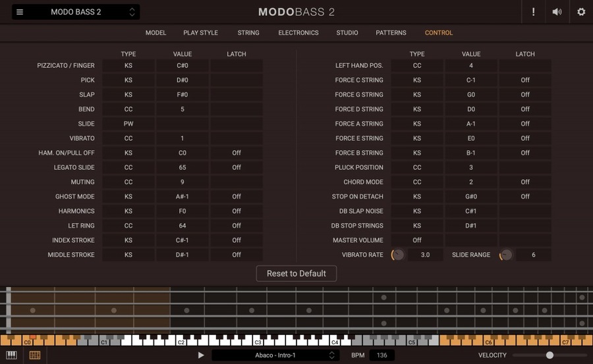This screenshot has height=364, width=593.
Task: Toggle latch for FORCE B STRING
Action: [x=525, y=153]
